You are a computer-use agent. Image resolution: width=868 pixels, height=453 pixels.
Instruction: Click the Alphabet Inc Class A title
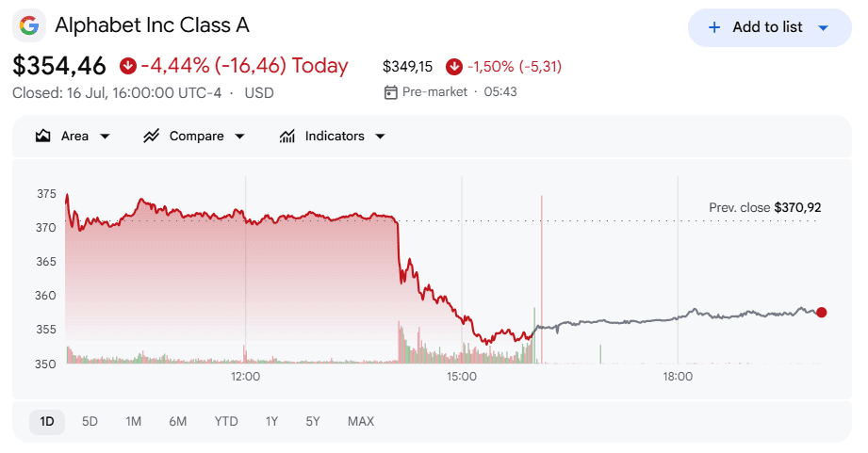click(x=153, y=25)
